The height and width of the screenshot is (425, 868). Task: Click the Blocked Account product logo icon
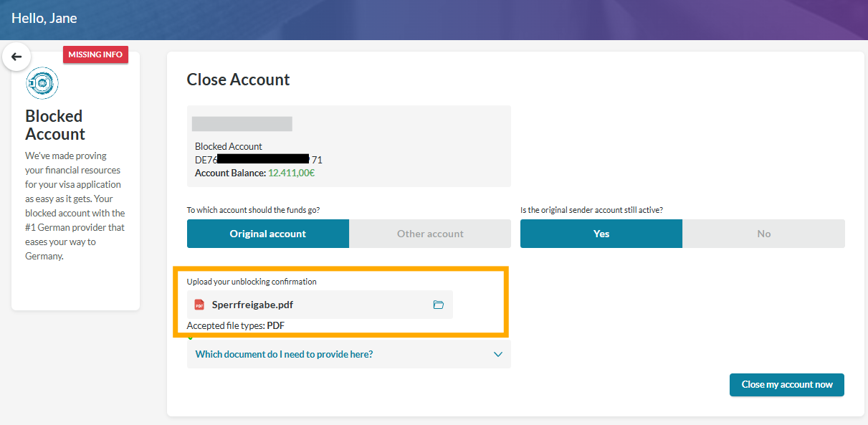42,83
